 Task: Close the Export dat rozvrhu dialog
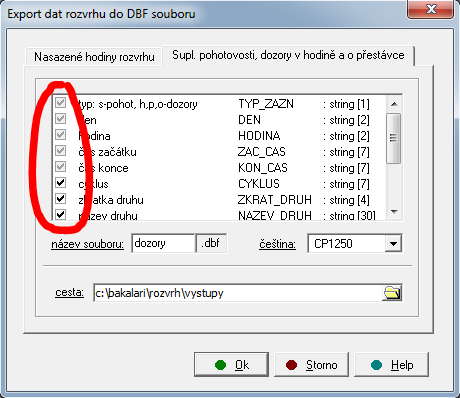431,9
